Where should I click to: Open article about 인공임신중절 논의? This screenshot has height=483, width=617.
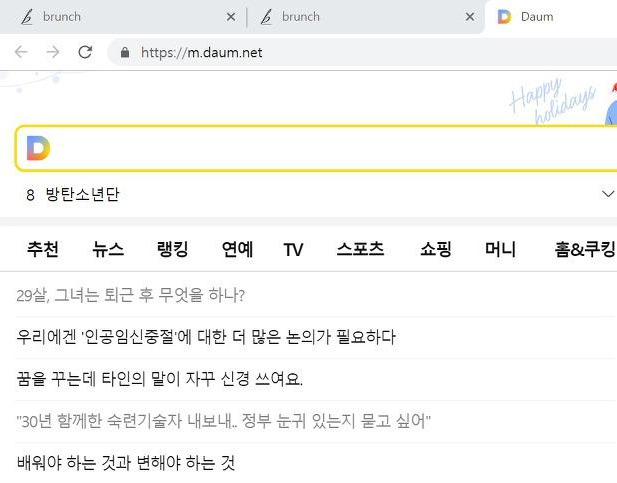[206, 337]
